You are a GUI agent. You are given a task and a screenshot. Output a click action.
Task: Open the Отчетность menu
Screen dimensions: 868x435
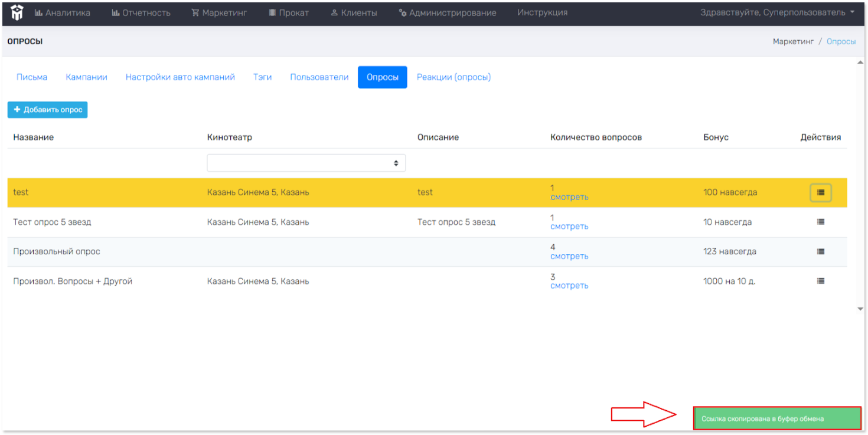tap(141, 12)
